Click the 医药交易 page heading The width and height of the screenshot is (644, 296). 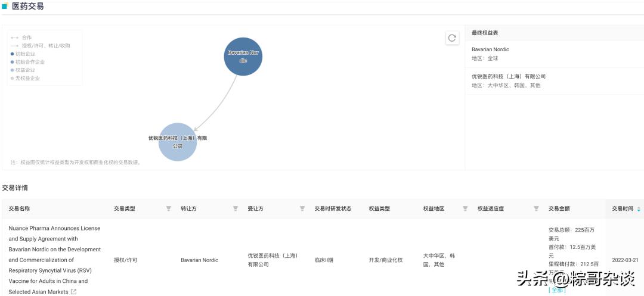(x=27, y=6)
